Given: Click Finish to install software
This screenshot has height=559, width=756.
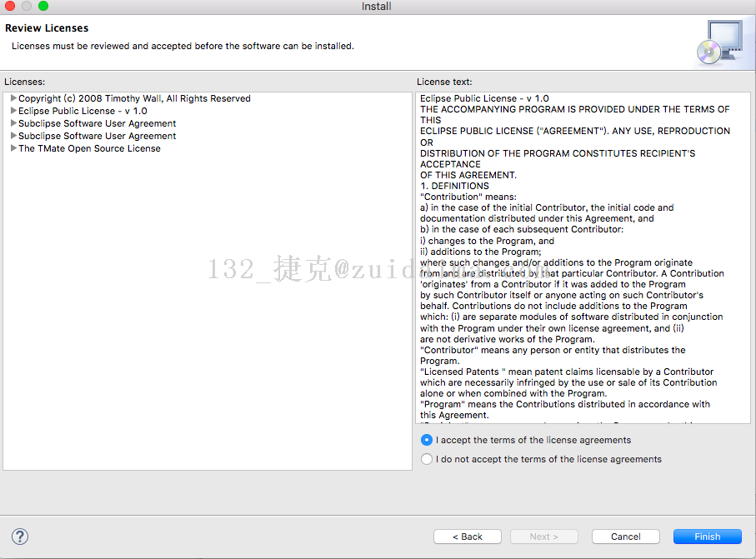Looking at the screenshot, I should [x=708, y=537].
